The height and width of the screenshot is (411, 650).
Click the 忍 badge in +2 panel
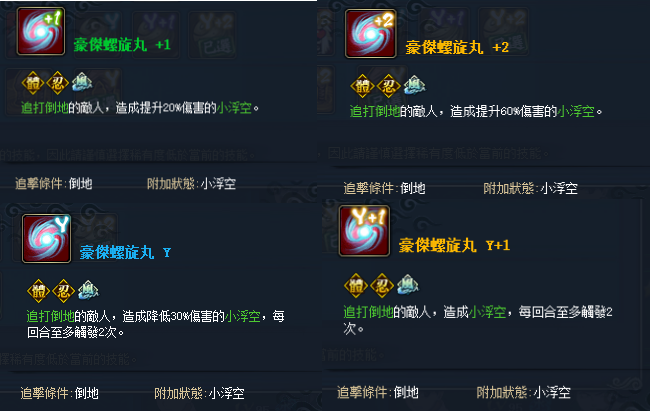(x=388, y=86)
